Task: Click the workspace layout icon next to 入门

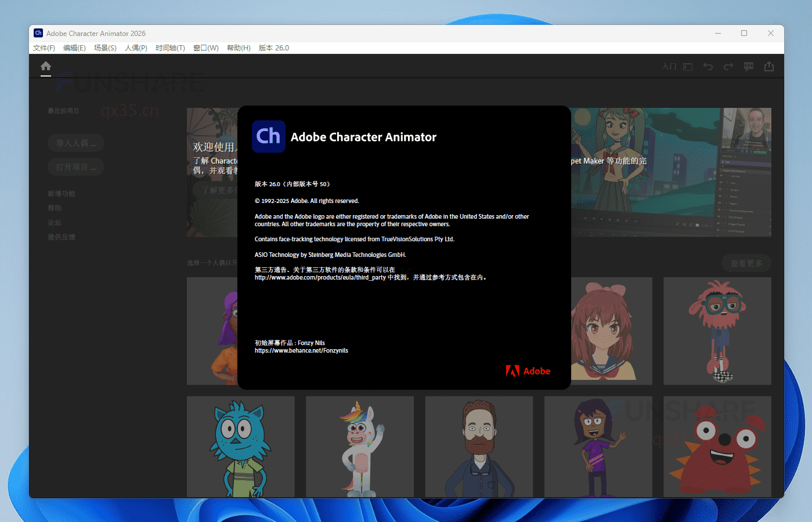Action: [687, 66]
